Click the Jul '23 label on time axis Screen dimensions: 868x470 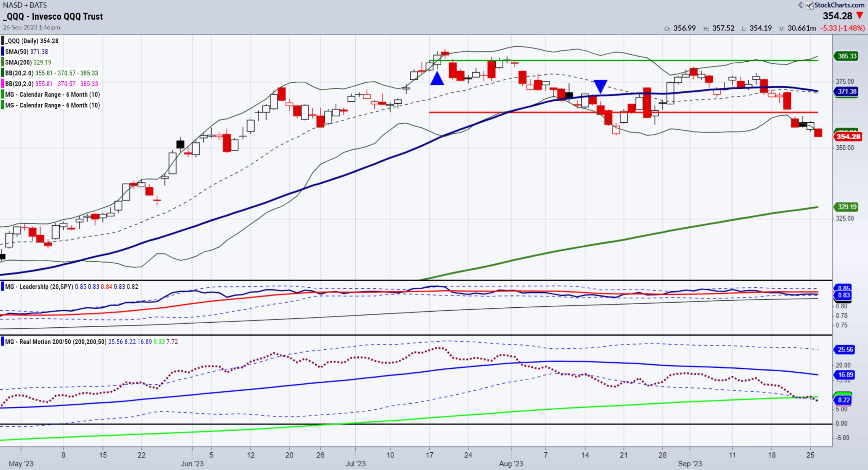click(x=355, y=464)
